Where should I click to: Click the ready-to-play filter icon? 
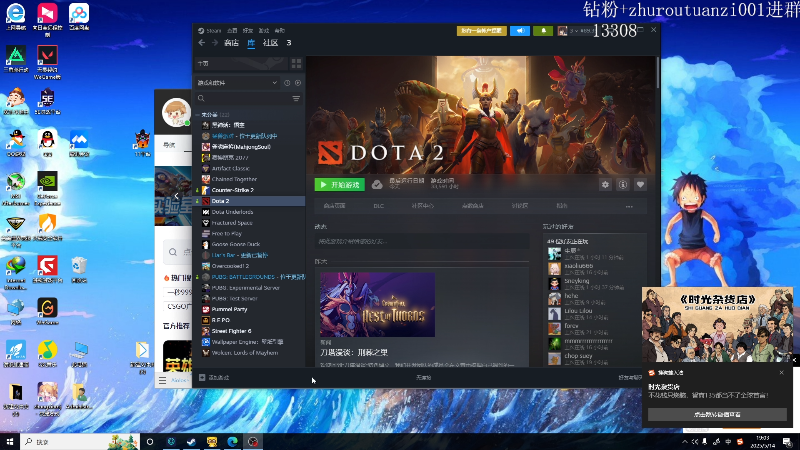point(298,83)
